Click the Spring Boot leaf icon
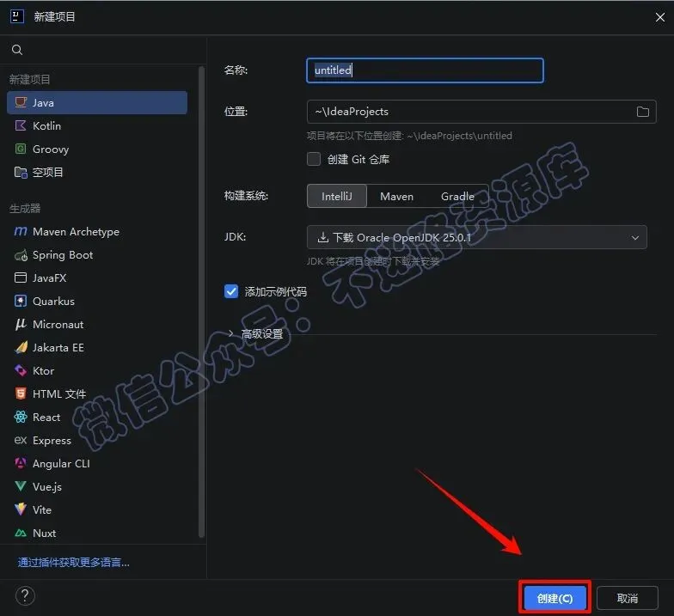The width and height of the screenshot is (674, 616). pyautogui.click(x=21, y=255)
